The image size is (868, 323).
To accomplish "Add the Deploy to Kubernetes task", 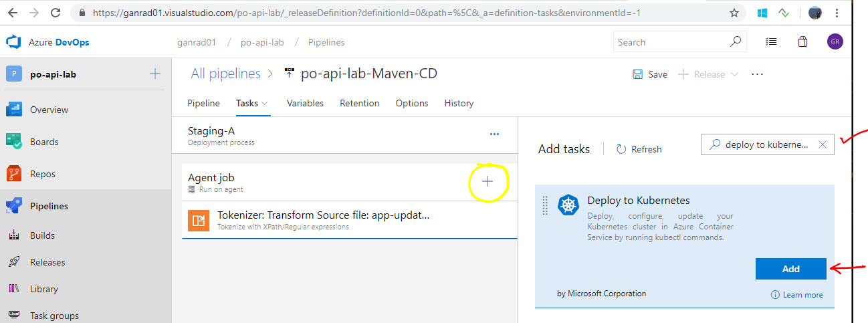I will point(791,269).
